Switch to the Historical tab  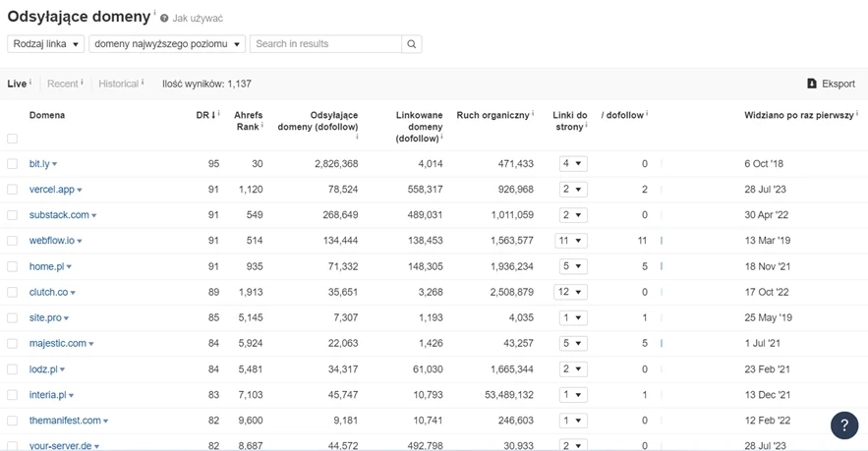pos(119,84)
